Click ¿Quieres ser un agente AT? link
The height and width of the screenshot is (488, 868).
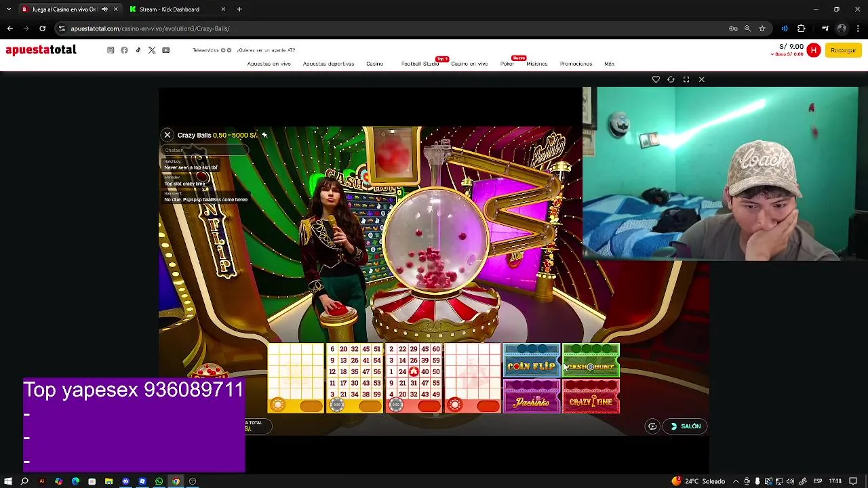click(266, 50)
